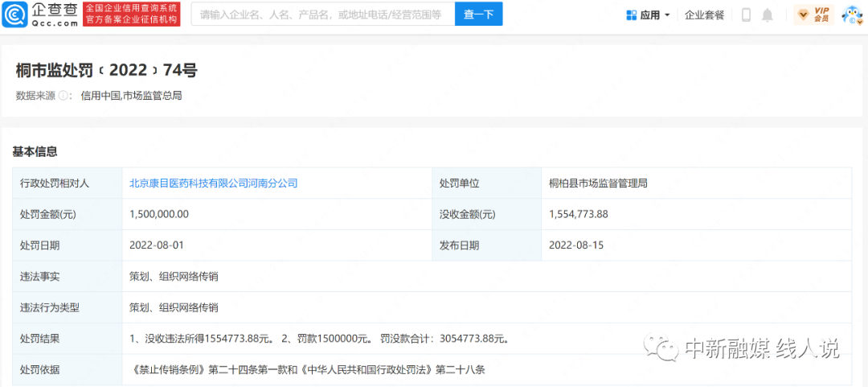Open 企业套餐 link
868x387 pixels.
pyautogui.click(x=704, y=15)
